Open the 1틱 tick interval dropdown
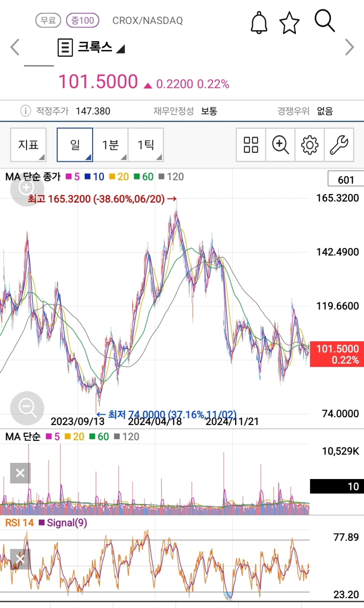 pyautogui.click(x=146, y=145)
